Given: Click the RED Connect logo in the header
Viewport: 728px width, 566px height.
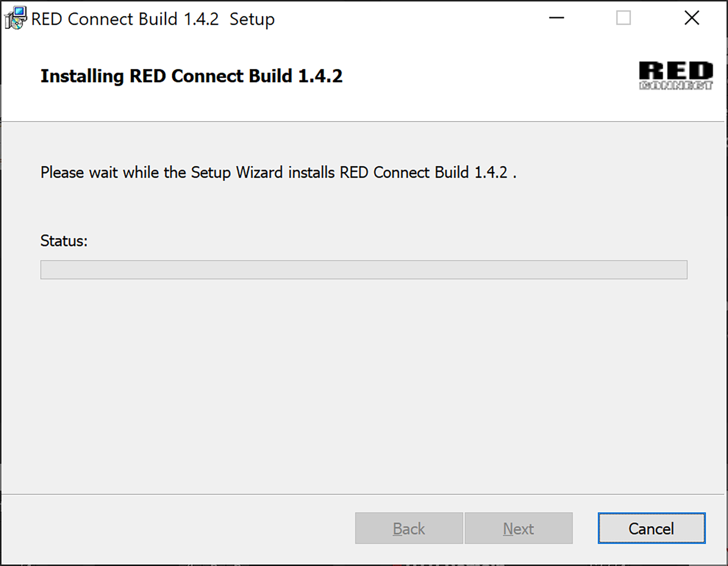Looking at the screenshot, I should point(676,75).
